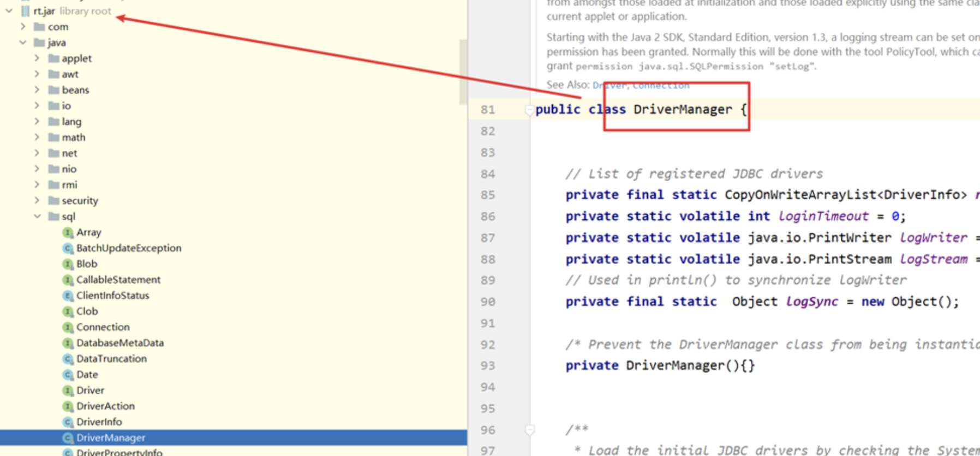
Task: Click the DriverAction interface icon
Action: 68,406
